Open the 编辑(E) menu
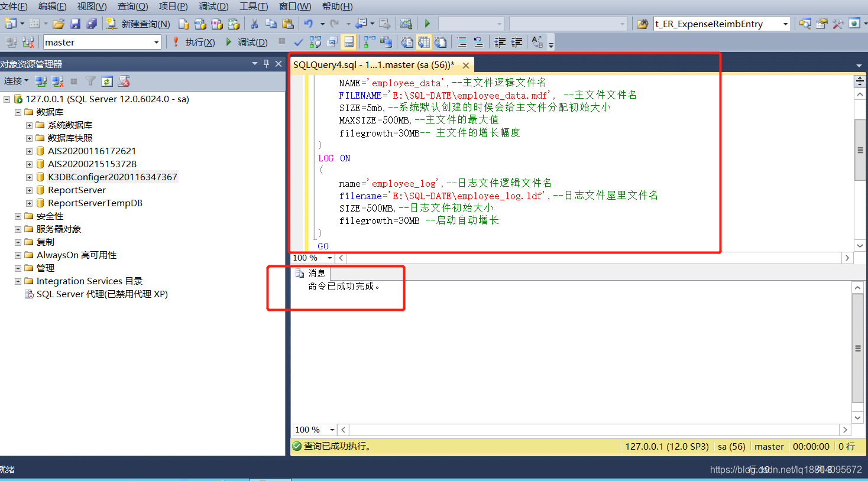Screen dimensions: 868x481 pyautogui.click(x=52, y=6)
